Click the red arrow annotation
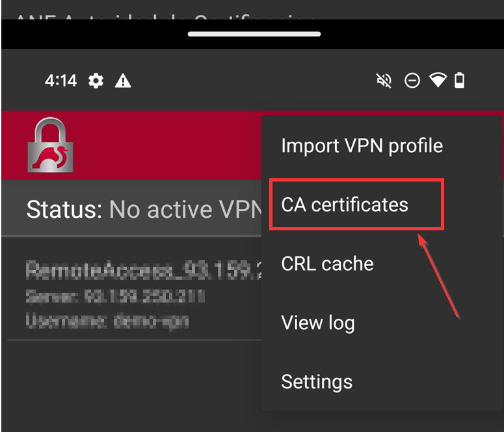504x432 pixels. pos(441,276)
